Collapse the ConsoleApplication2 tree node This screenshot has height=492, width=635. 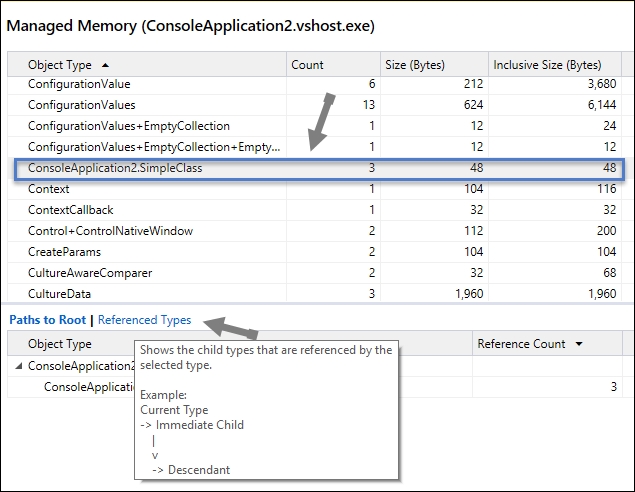pyautogui.click(x=18, y=366)
